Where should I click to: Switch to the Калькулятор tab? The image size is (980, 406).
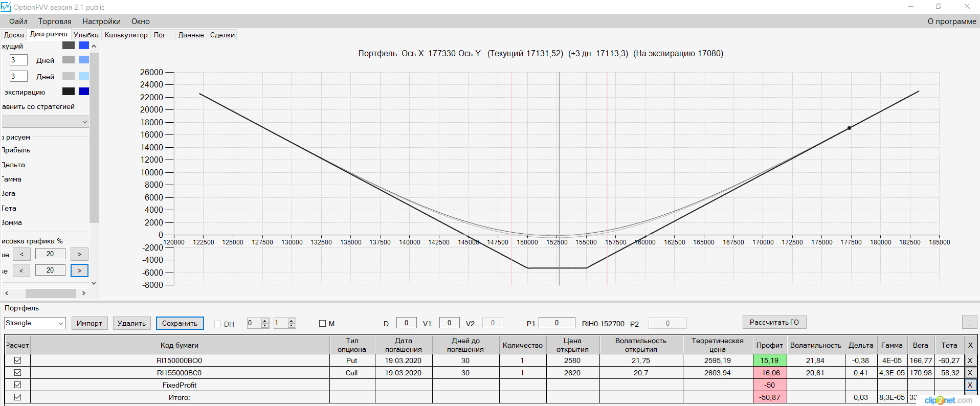(126, 35)
